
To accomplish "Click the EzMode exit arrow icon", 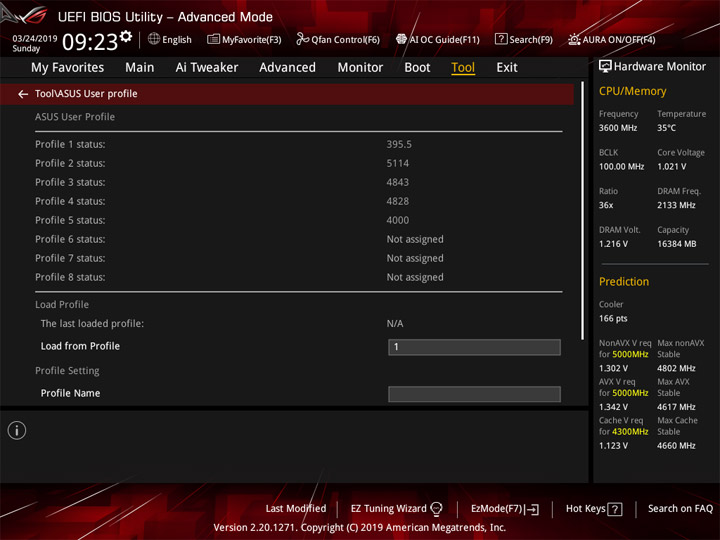I will coord(532,509).
